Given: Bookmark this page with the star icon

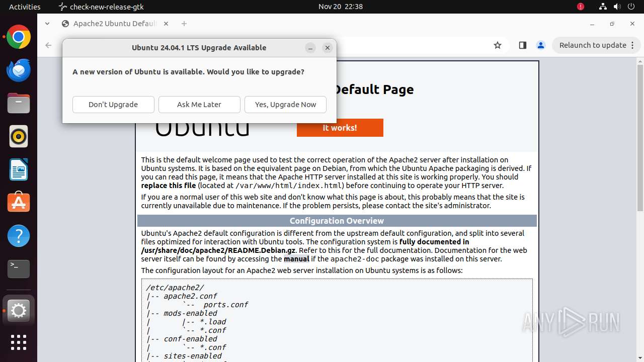Looking at the screenshot, I should click(498, 45).
